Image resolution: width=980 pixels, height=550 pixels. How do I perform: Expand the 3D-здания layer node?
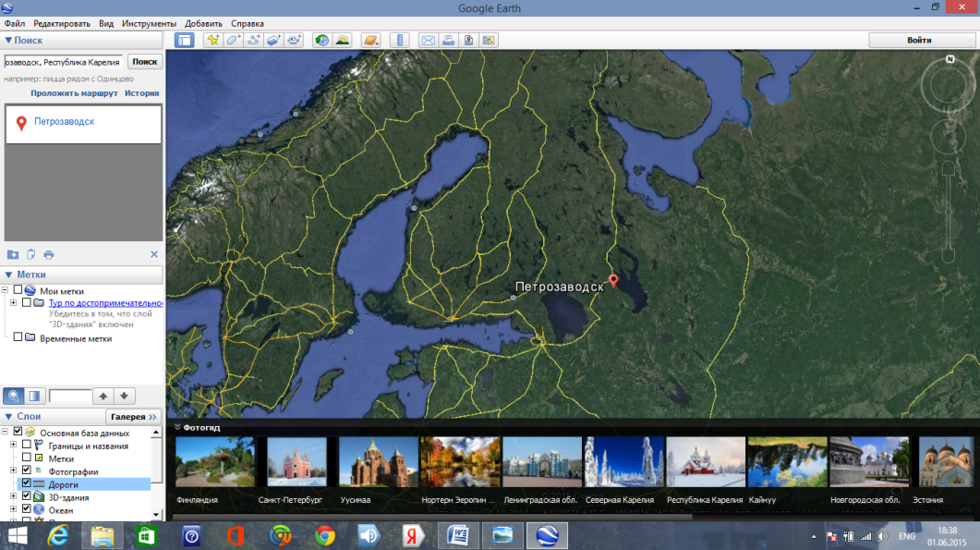pyautogui.click(x=13, y=496)
